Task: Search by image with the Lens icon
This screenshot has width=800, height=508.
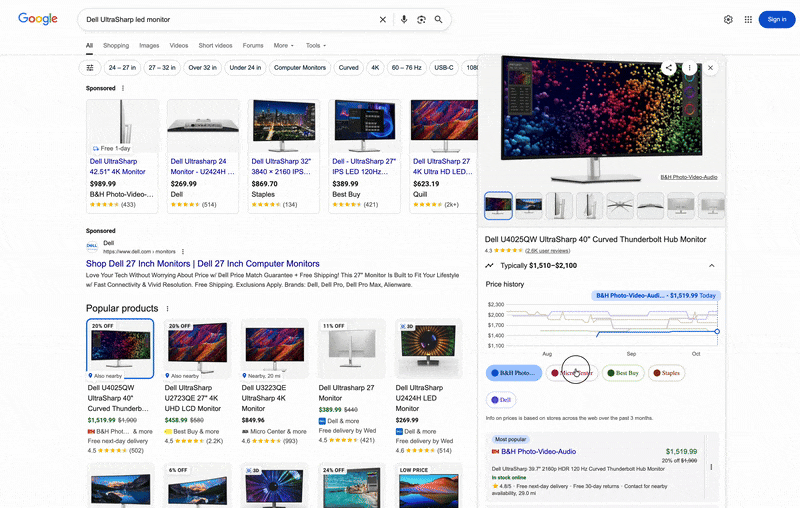Action: 421,19
